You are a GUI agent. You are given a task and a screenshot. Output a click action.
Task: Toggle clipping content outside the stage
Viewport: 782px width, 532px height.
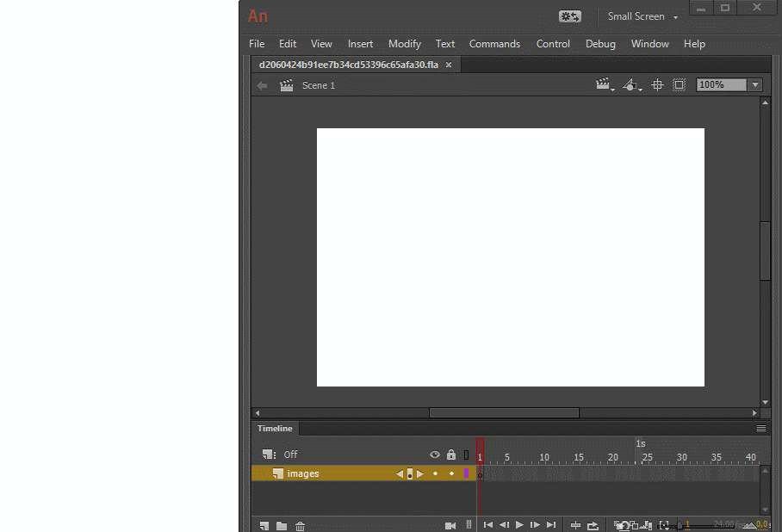point(679,84)
